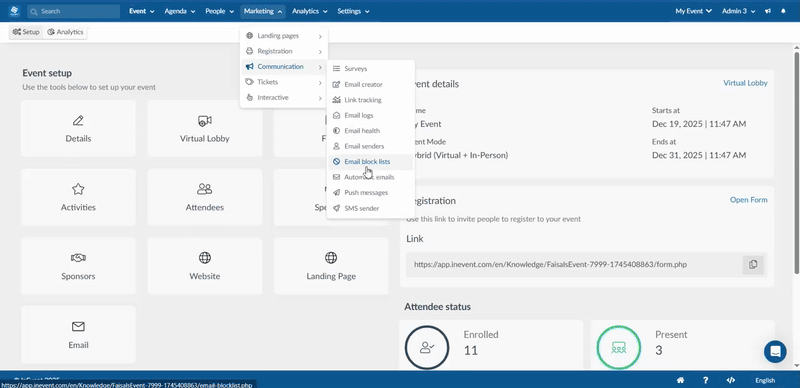Open the Event menu
This screenshot has width=800, height=388.
click(x=141, y=11)
